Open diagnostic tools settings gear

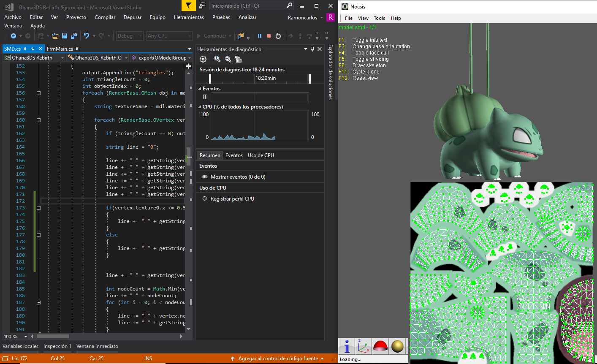(x=203, y=59)
